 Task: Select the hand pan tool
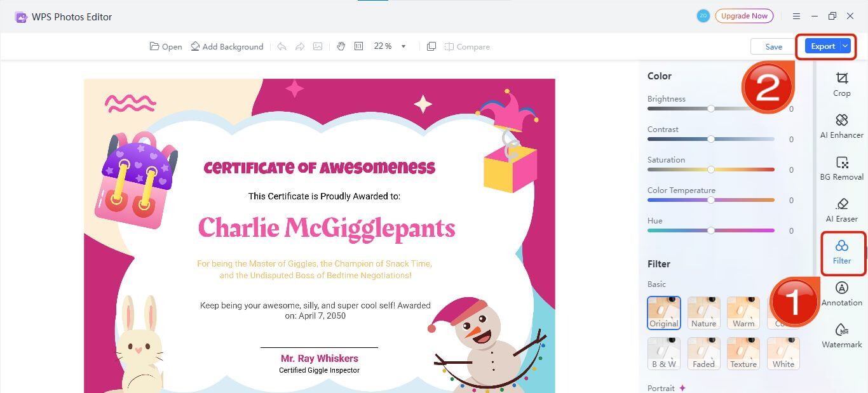click(341, 46)
